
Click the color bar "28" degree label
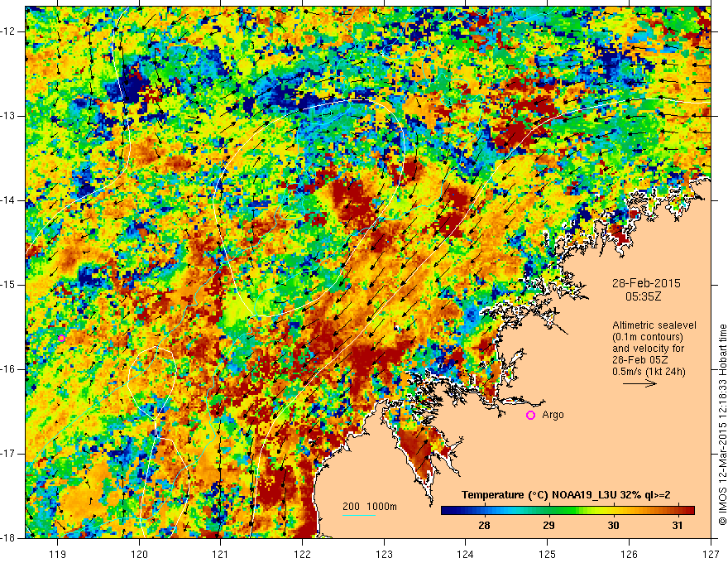[484, 526]
